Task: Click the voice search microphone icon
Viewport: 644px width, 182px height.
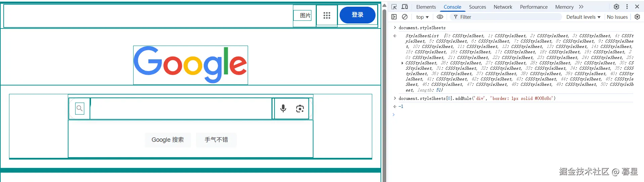Action: [283, 109]
